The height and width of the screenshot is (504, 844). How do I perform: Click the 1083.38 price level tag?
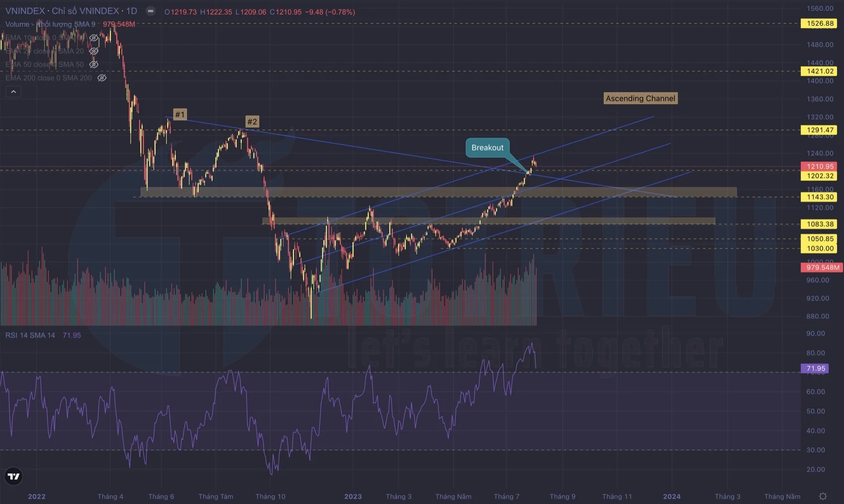coord(819,224)
